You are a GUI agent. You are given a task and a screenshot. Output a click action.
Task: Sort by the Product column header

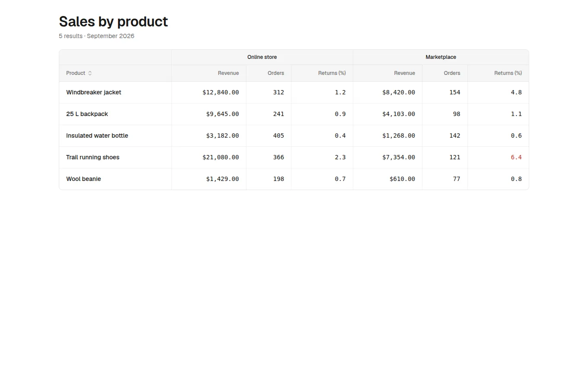[115, 73]
